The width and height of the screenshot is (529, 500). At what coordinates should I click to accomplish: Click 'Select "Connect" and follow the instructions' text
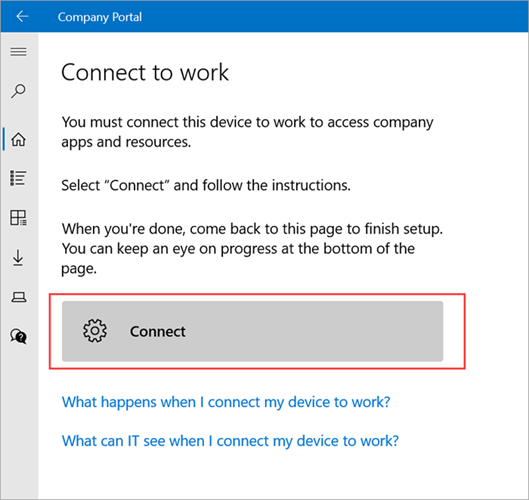pos(206,185)
